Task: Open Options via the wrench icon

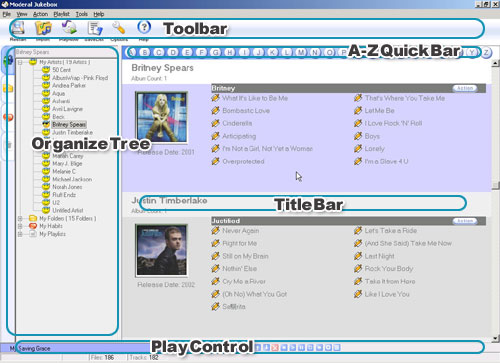Action: (x=119, y=28)
